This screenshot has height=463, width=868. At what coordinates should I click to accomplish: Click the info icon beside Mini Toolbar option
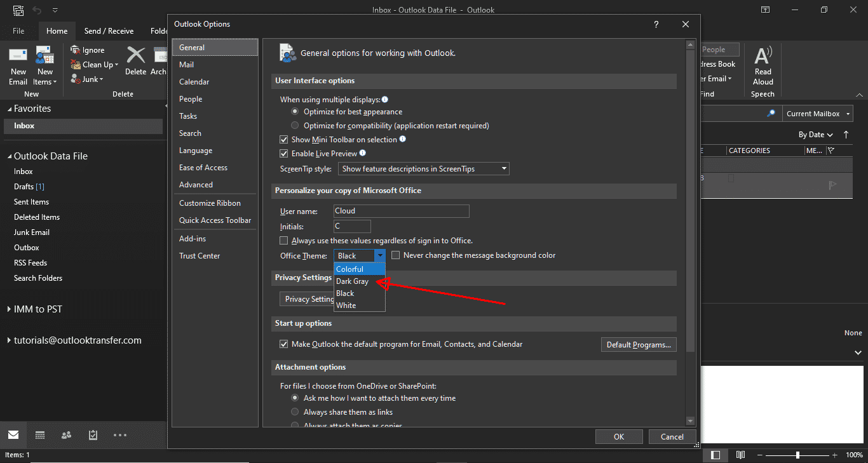coord(402,139)
